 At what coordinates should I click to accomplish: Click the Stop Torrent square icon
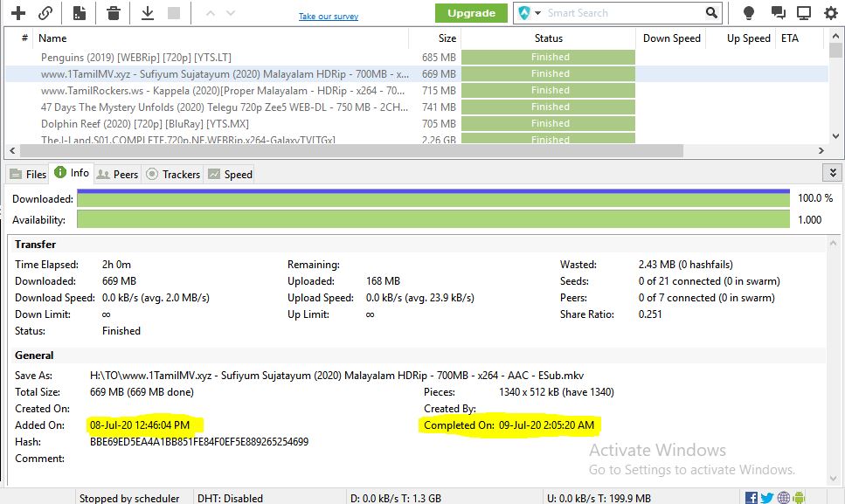click(174, 13)
